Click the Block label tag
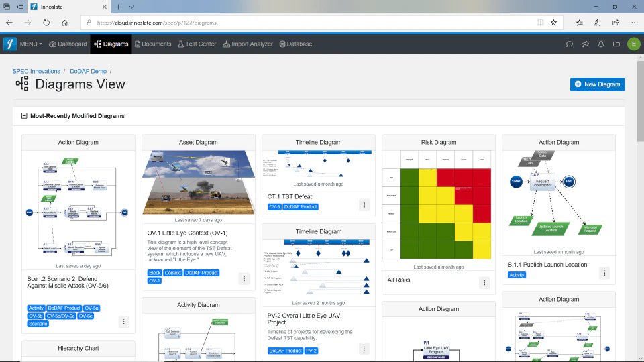The image size is (644, 362). tap(155, 273)
